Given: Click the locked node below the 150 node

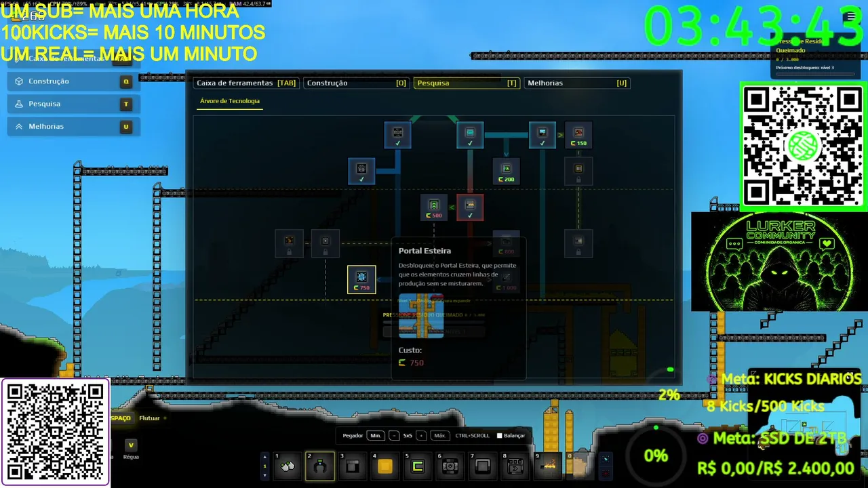Looking at the screenshot, I should [578, 171].
